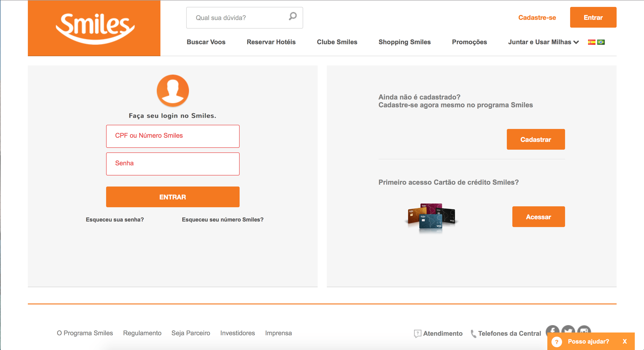Open Regulamento footer link
Image resolution: width=644 pixels, height=350 pixels.
click(142, 333)
